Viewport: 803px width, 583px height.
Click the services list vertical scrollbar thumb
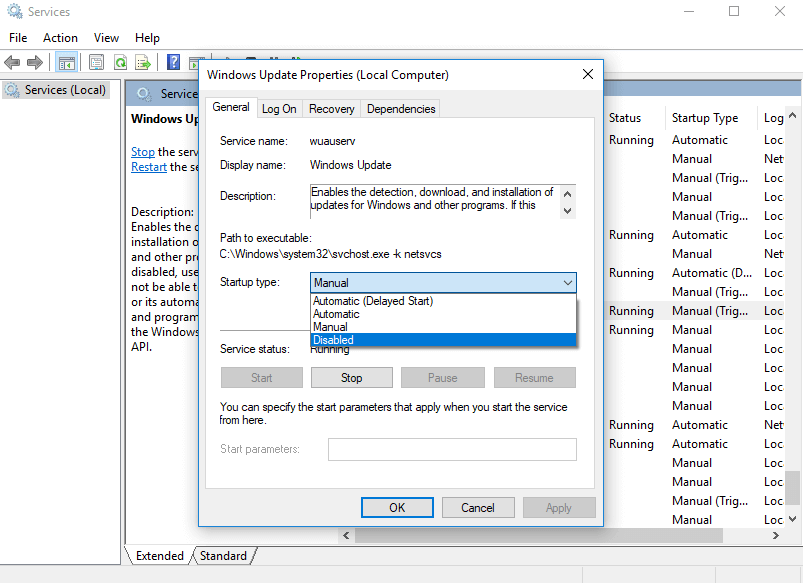pyautogui.click(x=792, y=488)
